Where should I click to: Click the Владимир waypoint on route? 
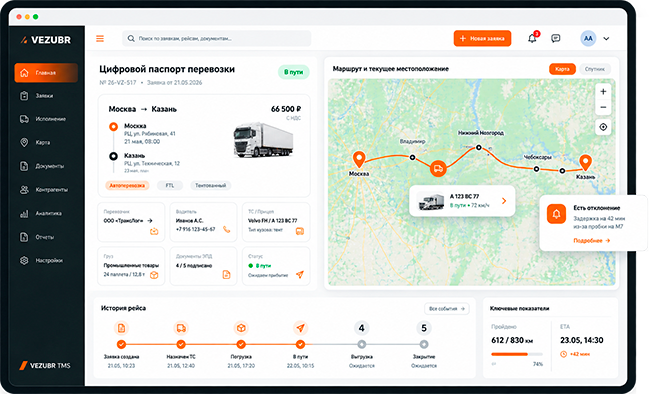pyautogui.click(x=412, y=157)
